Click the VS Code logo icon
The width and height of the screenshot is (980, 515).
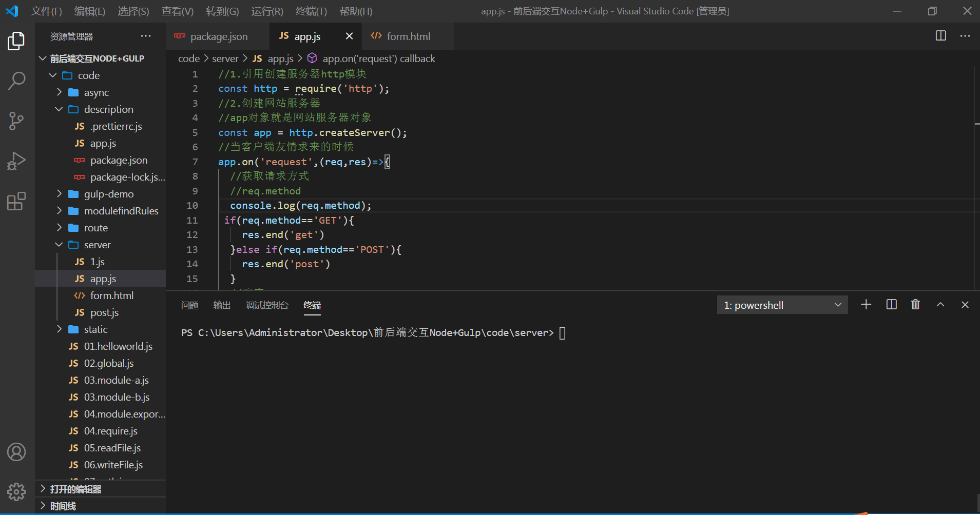point(12,11)
